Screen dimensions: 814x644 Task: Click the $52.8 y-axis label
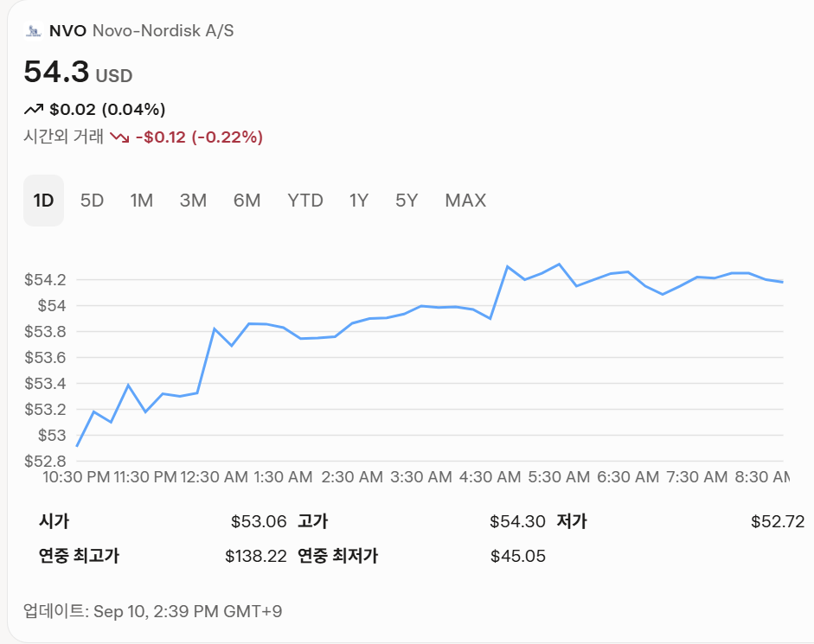click(45, 461)
